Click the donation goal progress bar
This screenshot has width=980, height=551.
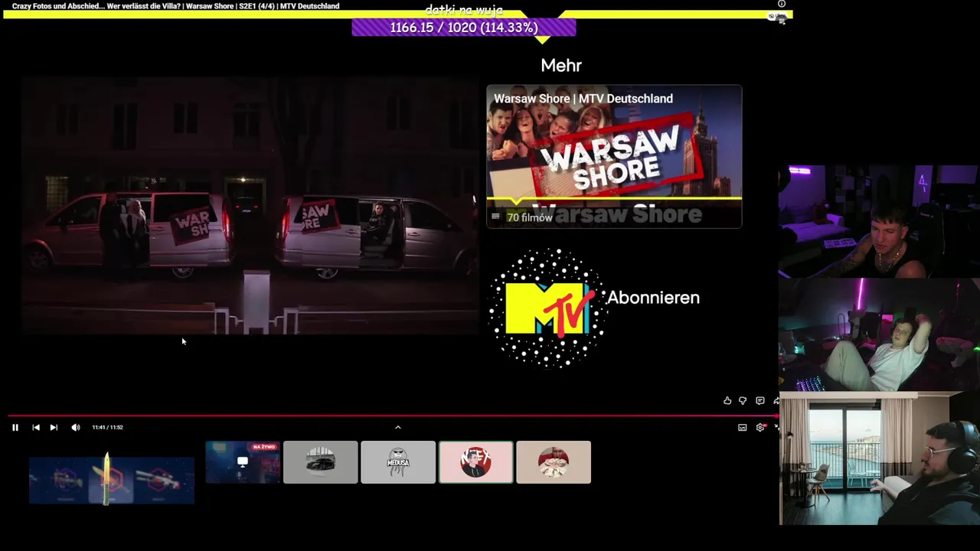pos(464,28)
